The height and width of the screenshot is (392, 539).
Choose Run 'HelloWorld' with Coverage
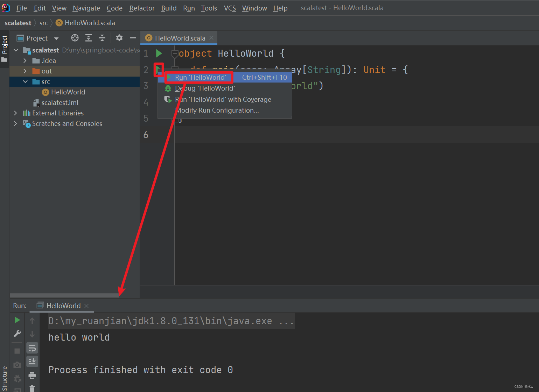[225, 99]
